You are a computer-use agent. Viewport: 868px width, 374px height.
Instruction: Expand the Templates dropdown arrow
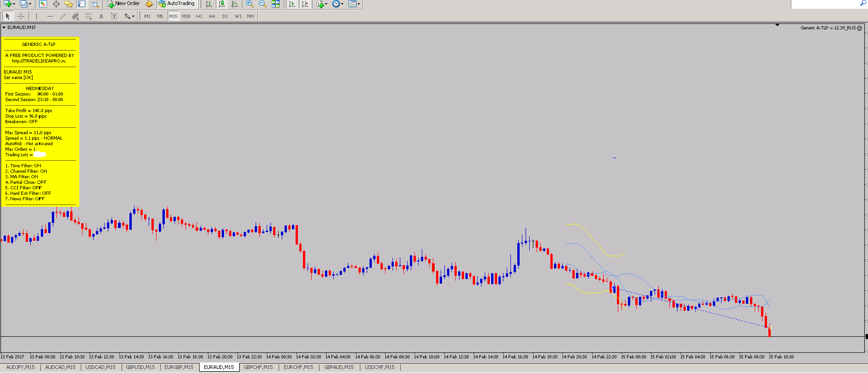(358, 4)
